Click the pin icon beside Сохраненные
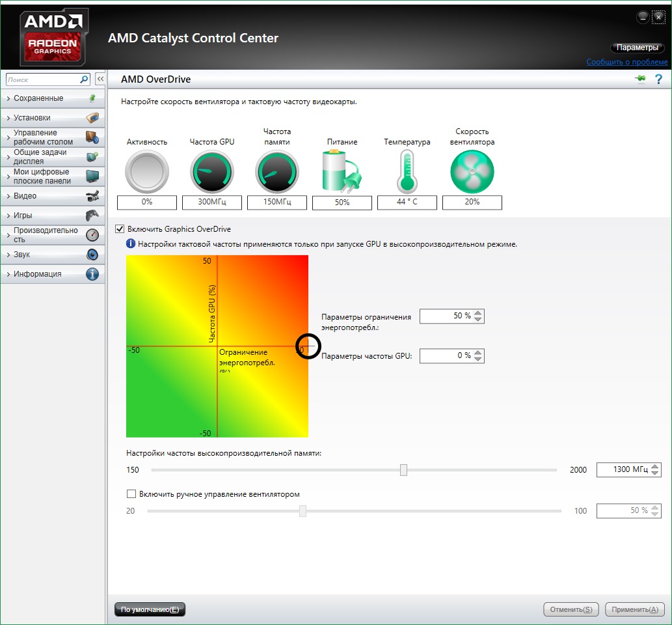 click(92, 98)
